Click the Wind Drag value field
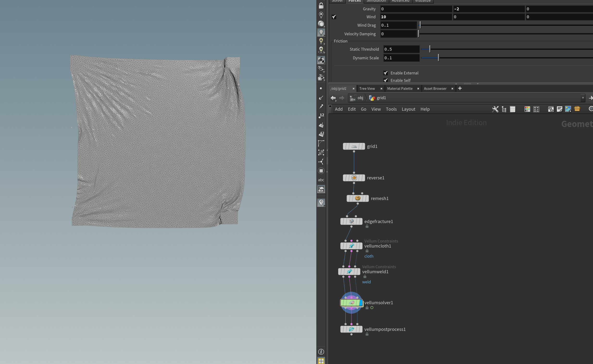The height and width of the screenshot is (364, 593). 398,25
